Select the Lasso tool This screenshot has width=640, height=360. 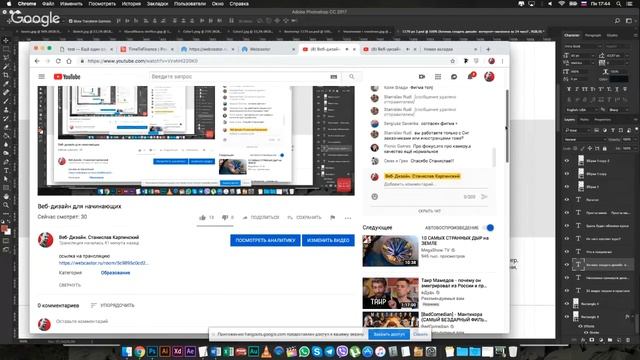(6, 58)
